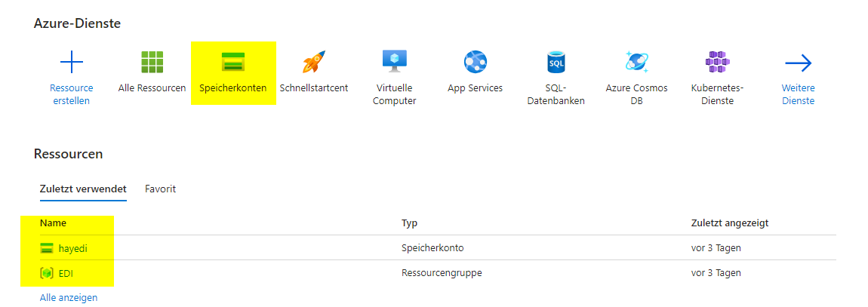
Task: Click the plus icon for Ressource erstellen
Action: coord(71,62)
